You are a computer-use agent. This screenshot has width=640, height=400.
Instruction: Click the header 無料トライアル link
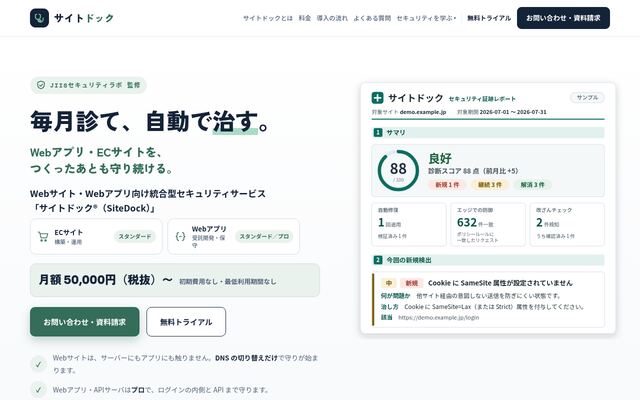click(489, 18)
